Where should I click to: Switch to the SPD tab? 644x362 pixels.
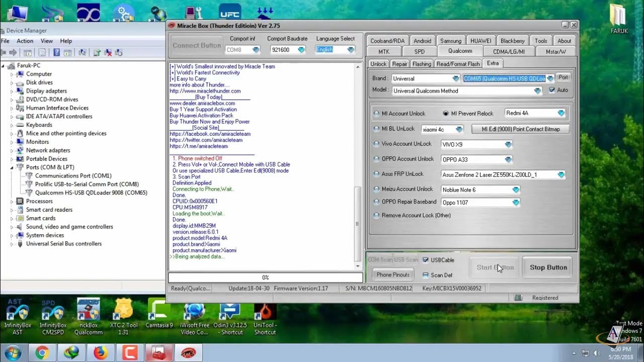[x=419, y=51]
